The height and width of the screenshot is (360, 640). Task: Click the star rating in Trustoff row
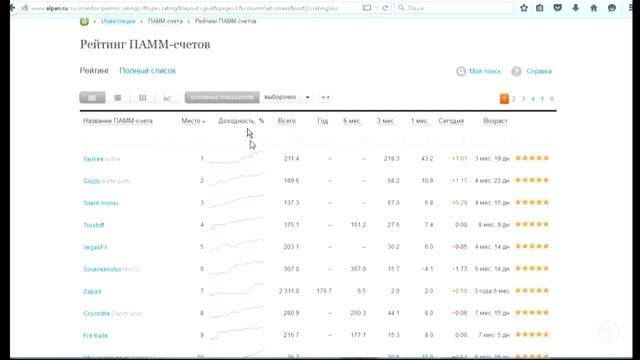click(x=532, y=224)
